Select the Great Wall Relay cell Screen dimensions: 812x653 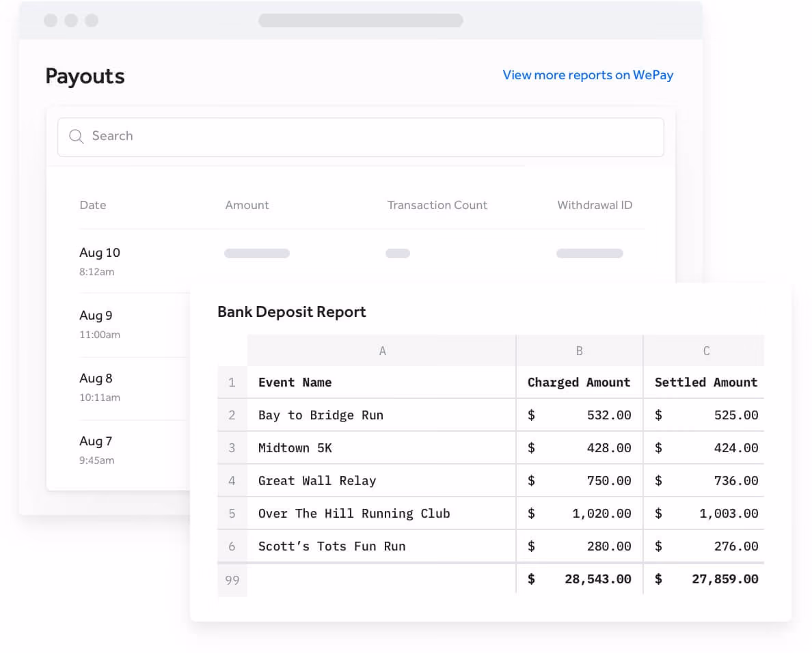tap(381, 481)
